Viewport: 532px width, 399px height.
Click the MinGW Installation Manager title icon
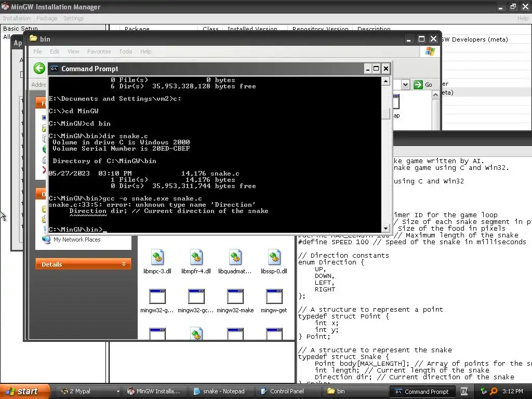click(x=5, y=6)
